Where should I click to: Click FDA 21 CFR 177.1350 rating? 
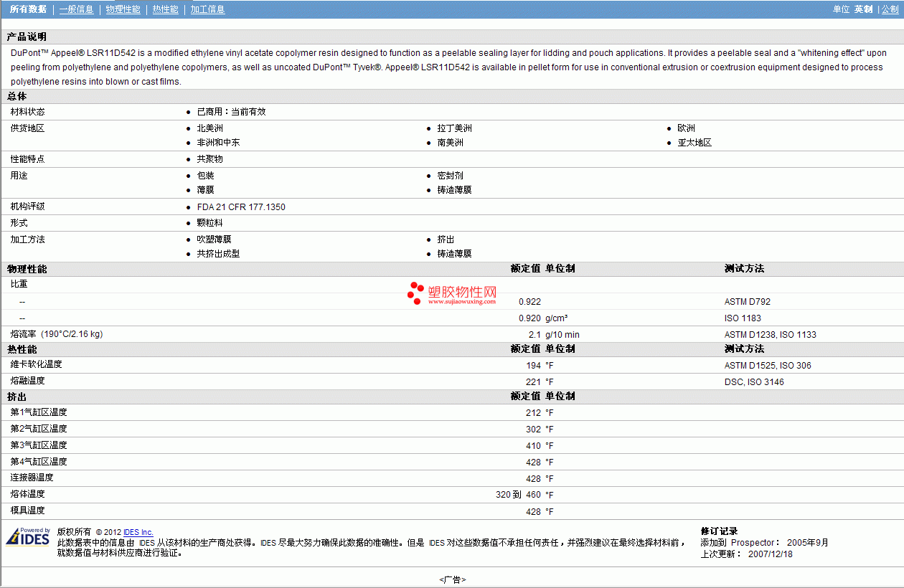(x=241, y=207)
